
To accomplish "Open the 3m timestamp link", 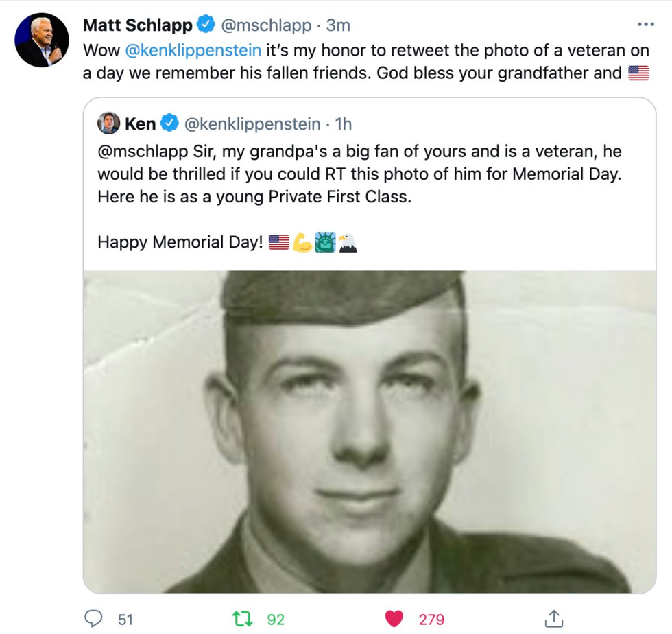I will coord(338,25).
